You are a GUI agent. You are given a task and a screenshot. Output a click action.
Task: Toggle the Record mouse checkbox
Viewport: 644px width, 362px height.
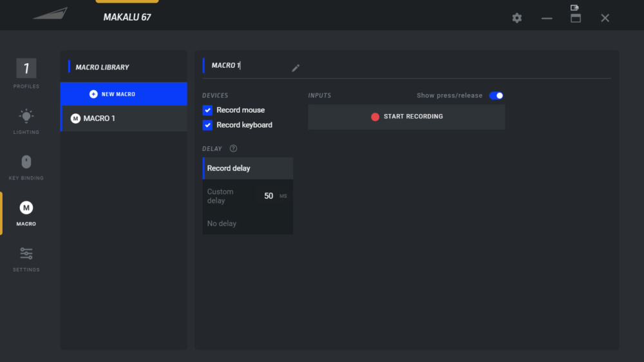207,110
